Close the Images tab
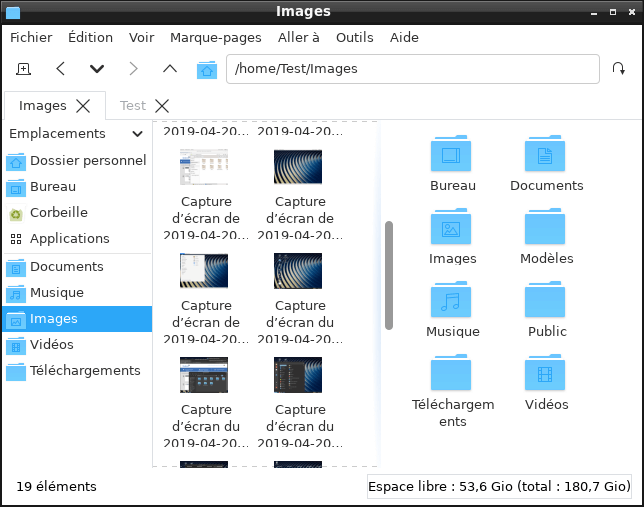This screenshot has width=644, height=507. [83, 106]
